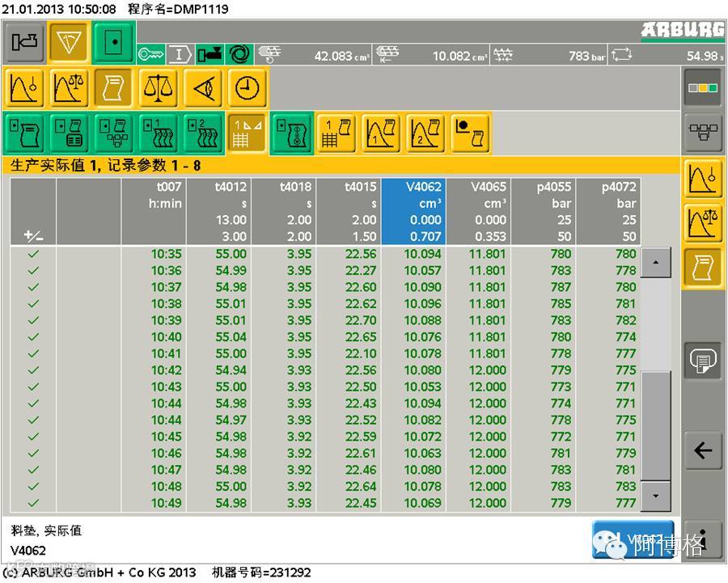The height and width of the screenshot is (583, 728).
Task: Open the injection unit machine icon
Action: [x=24, y=43]
